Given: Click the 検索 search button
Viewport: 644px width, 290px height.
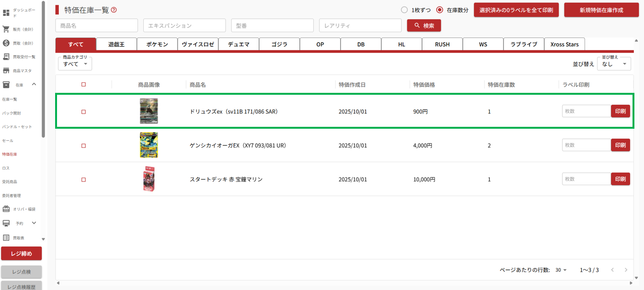Looking at the screenshot, I should point(424,25).
